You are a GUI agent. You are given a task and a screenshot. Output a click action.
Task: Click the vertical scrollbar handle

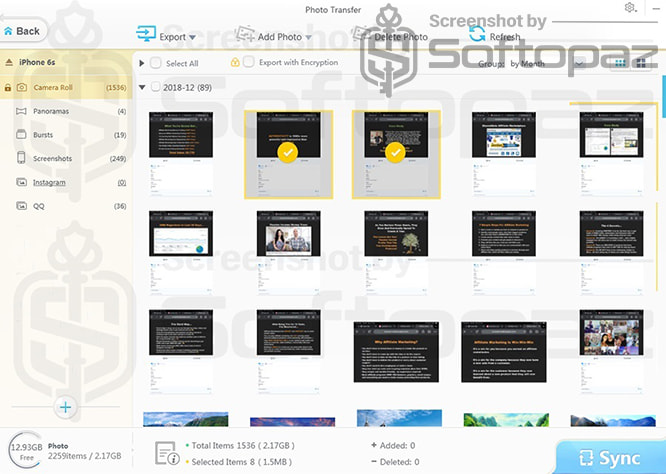663,96
